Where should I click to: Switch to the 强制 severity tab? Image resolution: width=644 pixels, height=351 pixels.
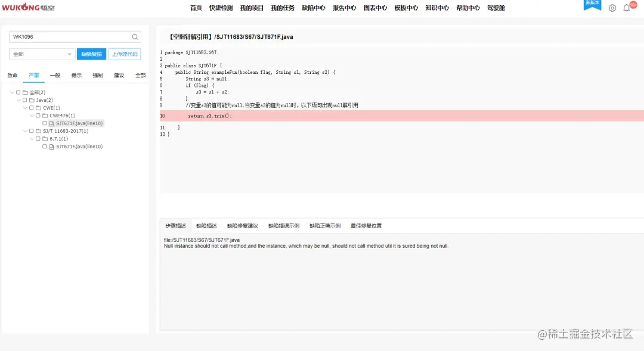98,76
